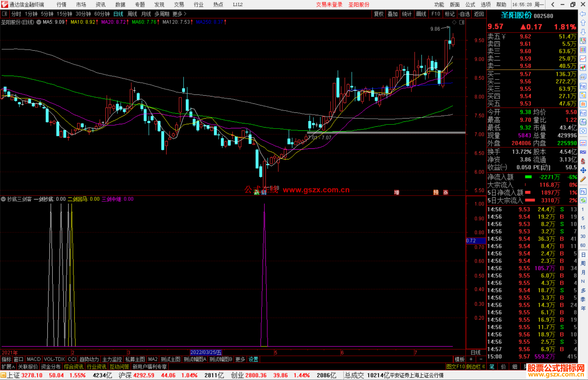Switch to 1-minute period in sidebar
This screenshot has height=380, width=588.
click(583, 209)
